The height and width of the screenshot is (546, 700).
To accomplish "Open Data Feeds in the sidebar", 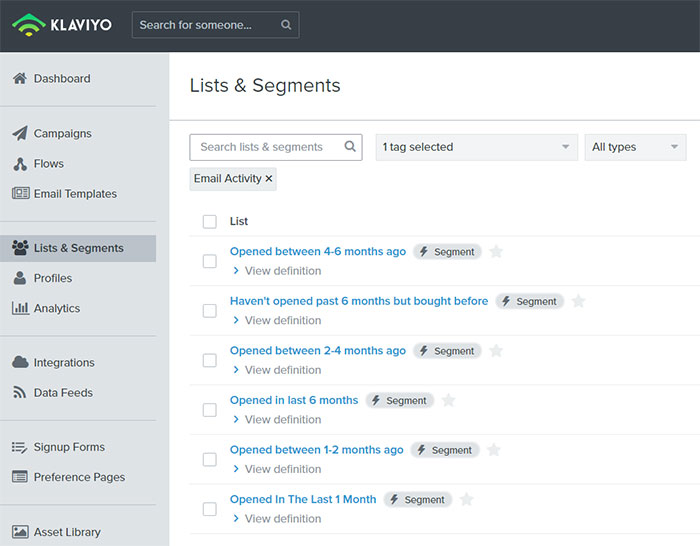I will (x=63, y=393).
